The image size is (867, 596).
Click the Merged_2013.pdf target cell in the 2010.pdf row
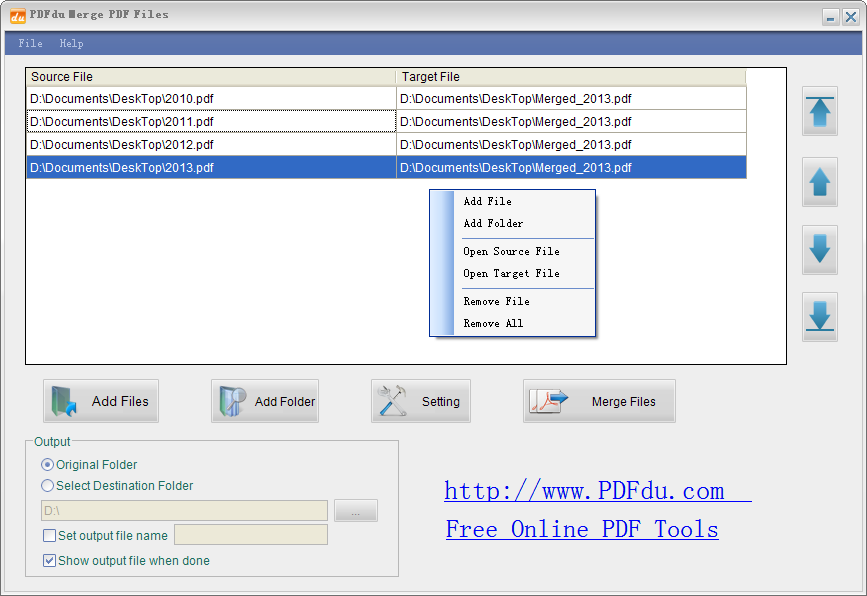571,98
